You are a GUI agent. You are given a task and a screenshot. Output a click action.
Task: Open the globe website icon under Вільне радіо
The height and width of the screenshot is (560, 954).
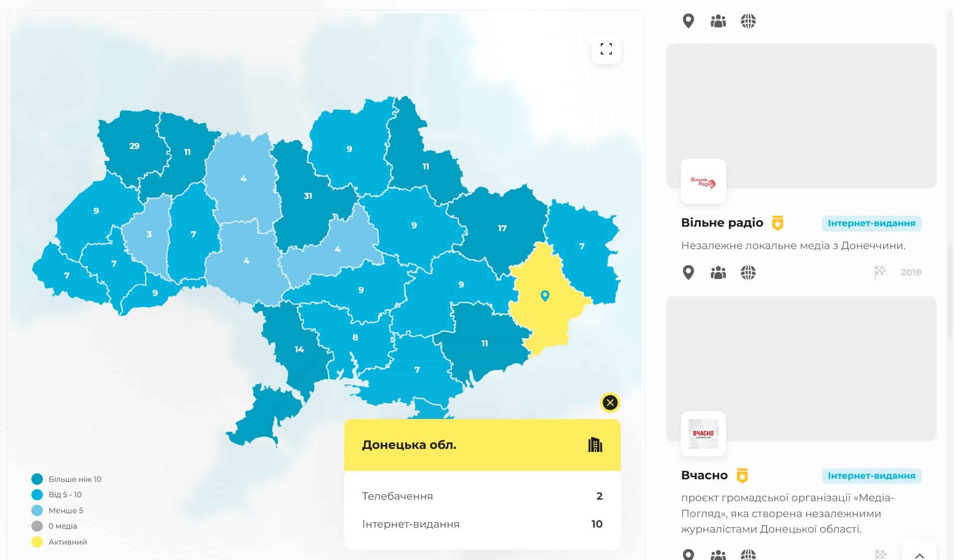(x=748, y=273)
